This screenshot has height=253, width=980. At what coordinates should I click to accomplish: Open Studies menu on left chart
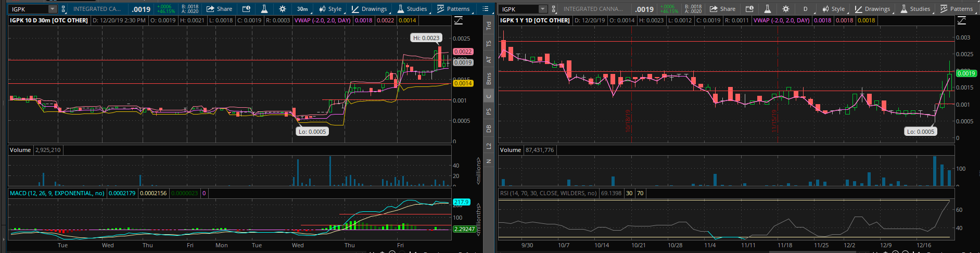412,9
